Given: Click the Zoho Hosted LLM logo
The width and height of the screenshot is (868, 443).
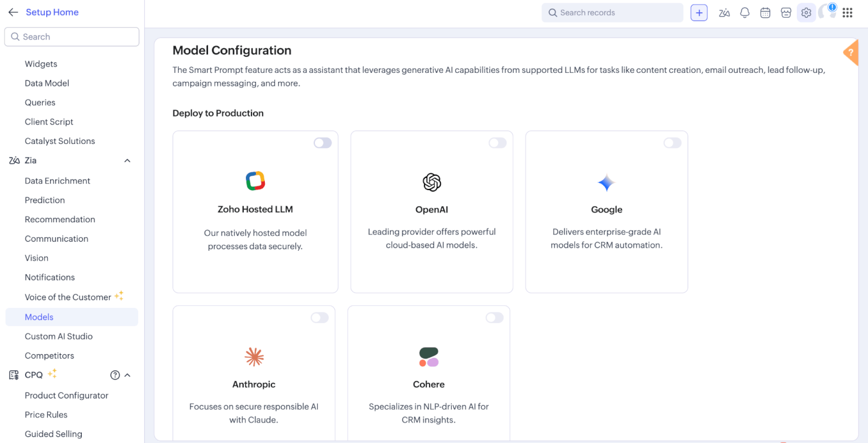Looking at the screenshot, I should pos(255,181).
